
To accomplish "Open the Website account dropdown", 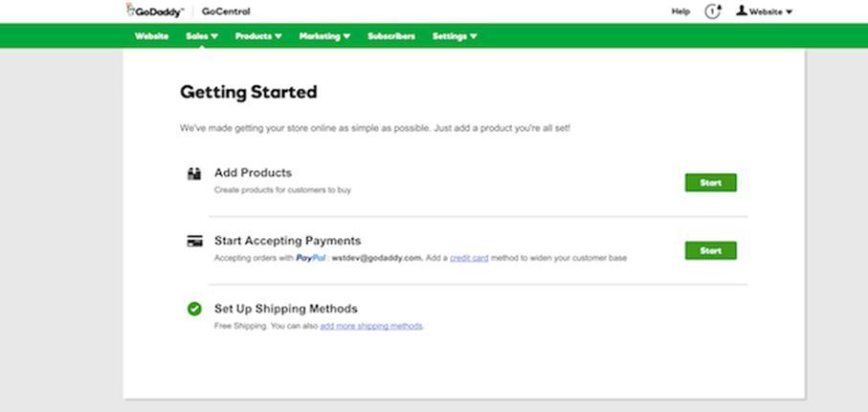I will point(770,12).
